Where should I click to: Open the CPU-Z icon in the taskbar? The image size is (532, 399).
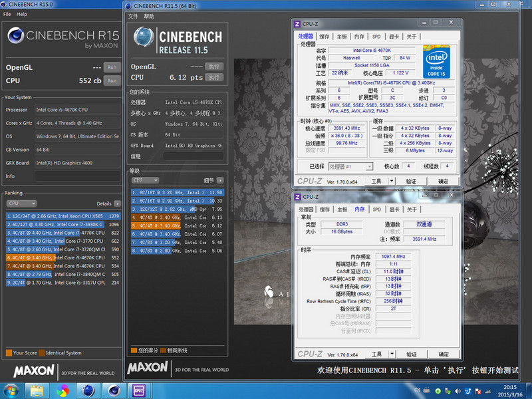point(140,390)
